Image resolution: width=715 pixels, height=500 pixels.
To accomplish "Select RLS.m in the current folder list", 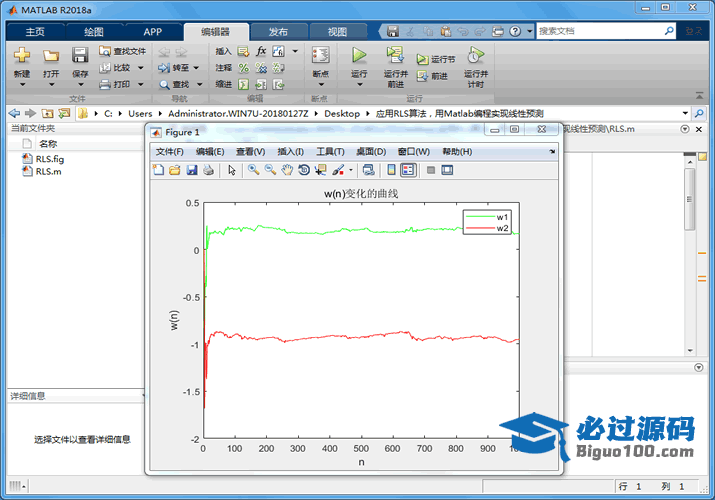I will (48, 171).
